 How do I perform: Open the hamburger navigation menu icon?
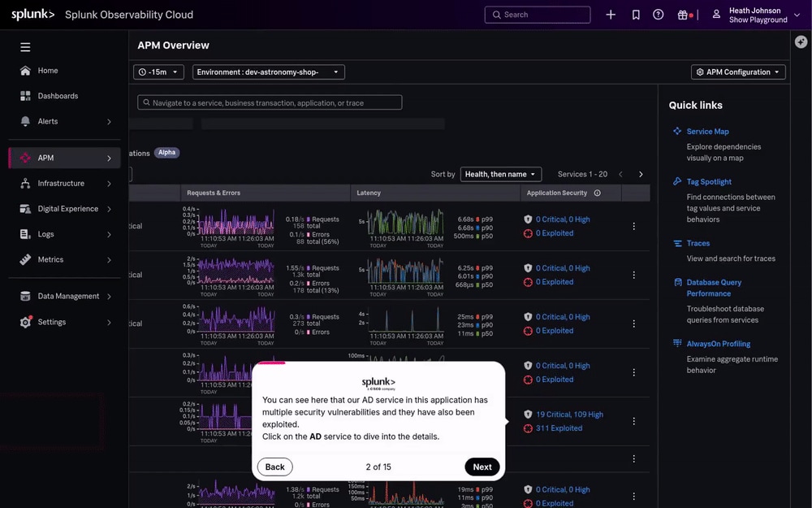tap(25, 47)
